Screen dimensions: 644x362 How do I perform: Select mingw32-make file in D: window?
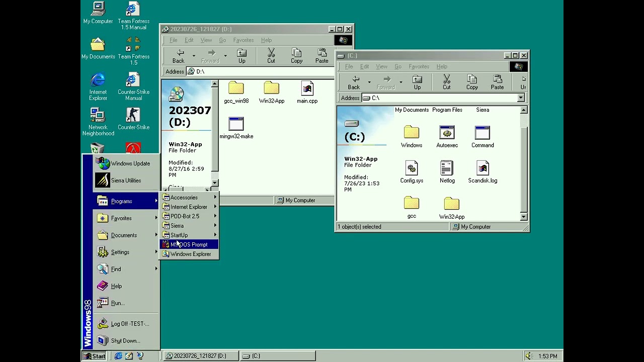pyautogui.click(x=236, y=128)
